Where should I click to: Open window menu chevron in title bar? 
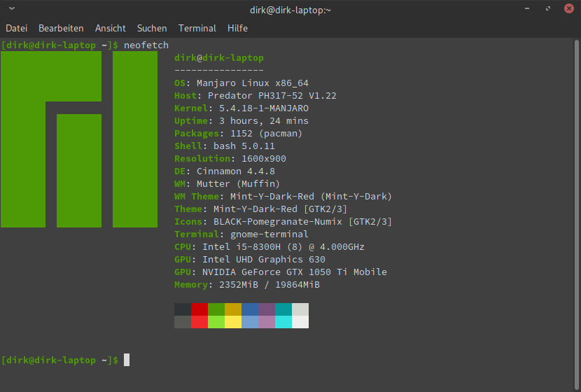[12, 9]
